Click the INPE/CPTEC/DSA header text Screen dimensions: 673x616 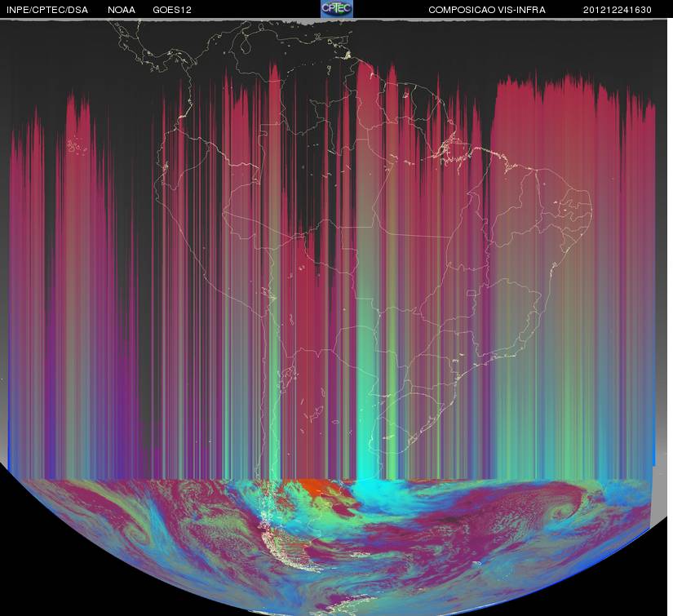pos(47,10)
